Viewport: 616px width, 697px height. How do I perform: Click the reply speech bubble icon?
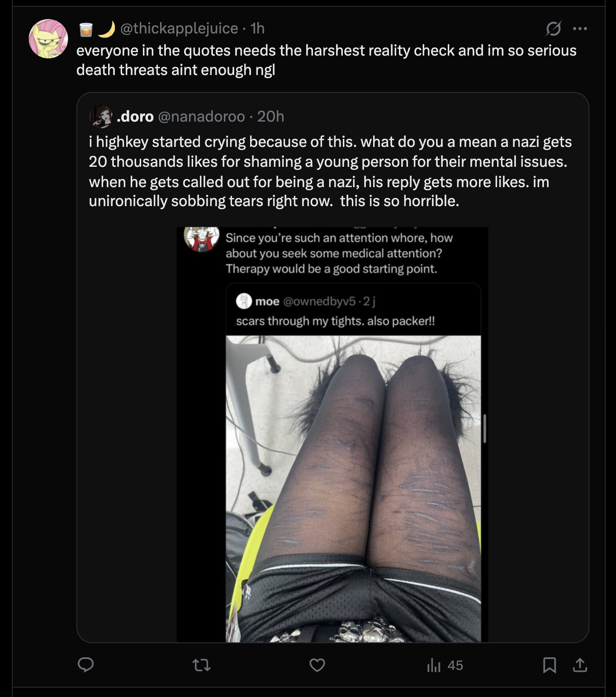pyautogui.click(x=85, y=665)
